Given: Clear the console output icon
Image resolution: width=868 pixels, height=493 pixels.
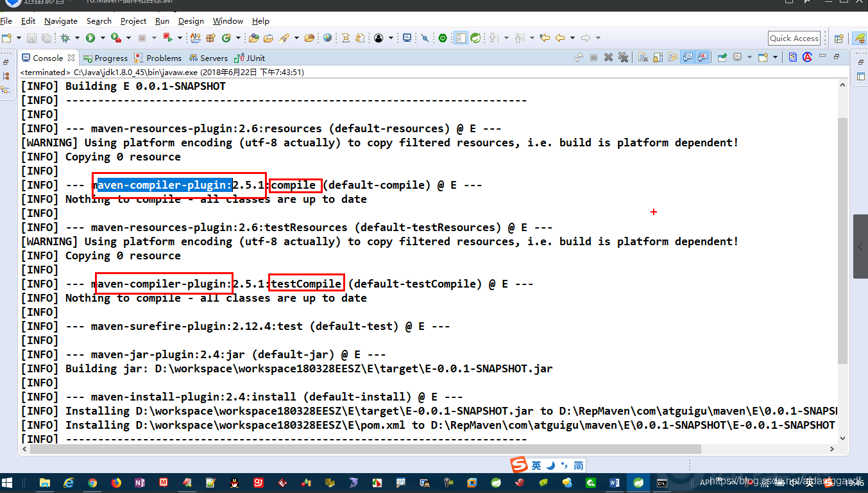Looking at the screenshot, I should (x=643, y=57).
